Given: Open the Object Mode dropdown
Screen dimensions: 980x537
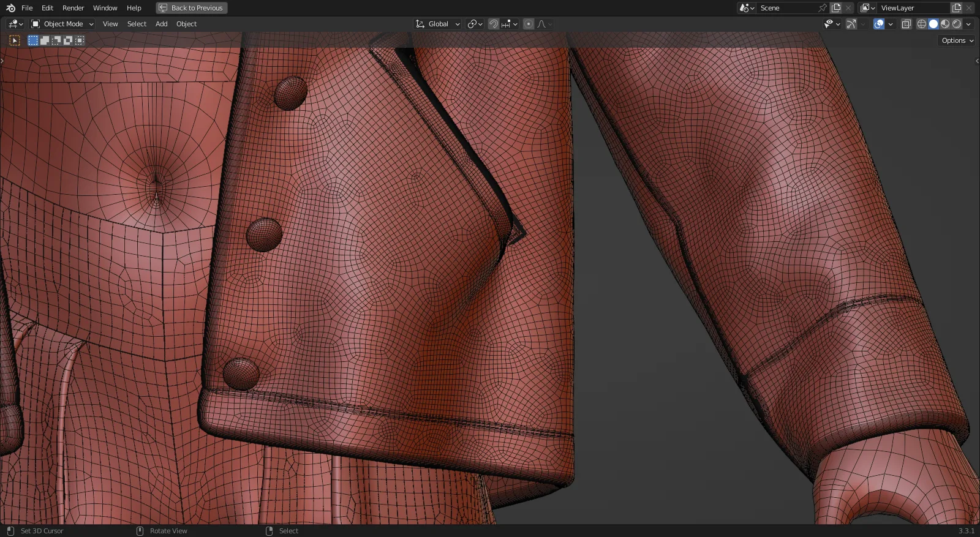Looking at the screenshot, I should [x=62, y=24].
